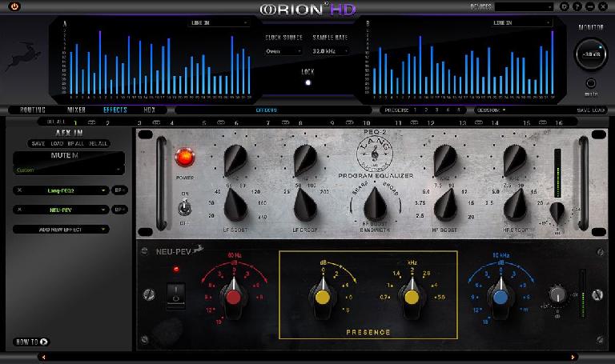Switch to the EFFECTS tab
Screen dimensions: 615x364
click(115, 110)
